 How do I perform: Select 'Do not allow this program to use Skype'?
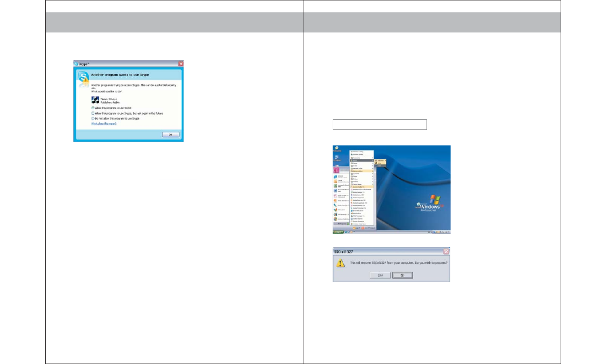[115, 118]
